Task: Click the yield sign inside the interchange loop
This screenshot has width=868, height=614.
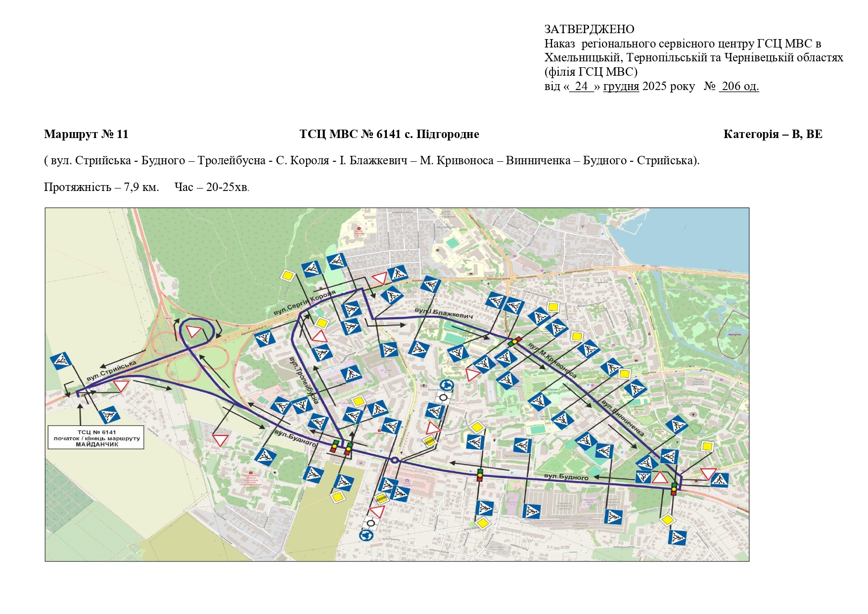Action: click(x=193, y=331)
